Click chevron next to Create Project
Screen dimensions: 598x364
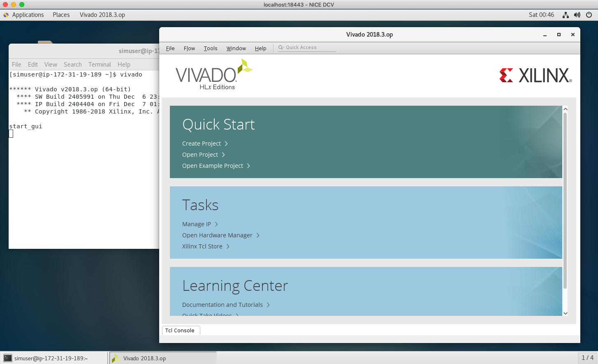[x=226, y=144]
